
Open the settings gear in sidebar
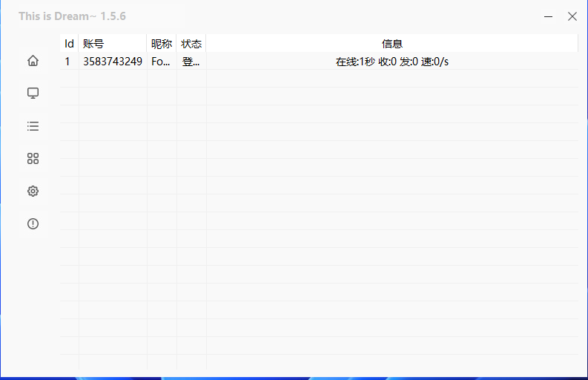pos(33,191)
